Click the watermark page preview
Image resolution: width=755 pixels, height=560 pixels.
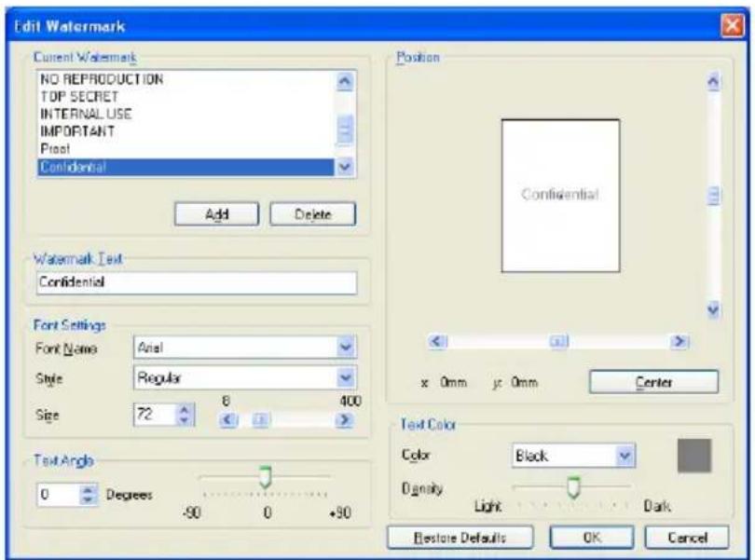[560, 196]
